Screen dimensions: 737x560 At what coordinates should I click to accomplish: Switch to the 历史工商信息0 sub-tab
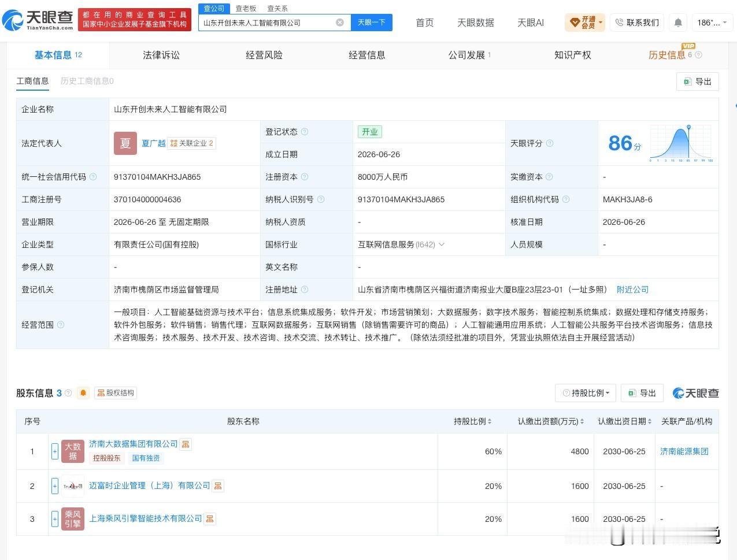coord(87,81)
